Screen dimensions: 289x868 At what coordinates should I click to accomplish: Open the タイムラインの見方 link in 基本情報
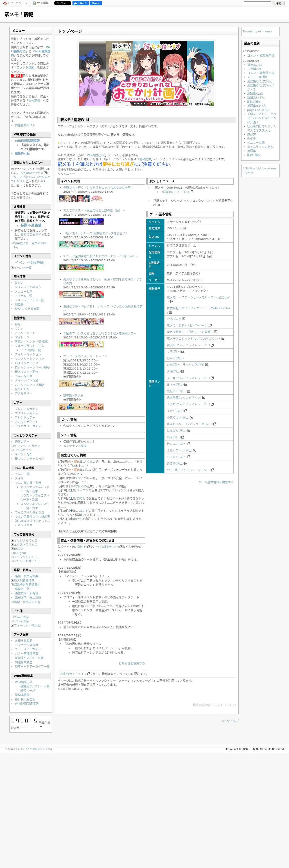pyautogui.click(x=28, y=287)
